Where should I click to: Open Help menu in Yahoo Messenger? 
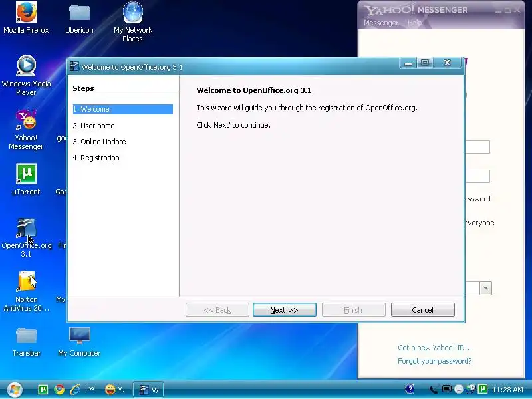(x=414, y=23)
